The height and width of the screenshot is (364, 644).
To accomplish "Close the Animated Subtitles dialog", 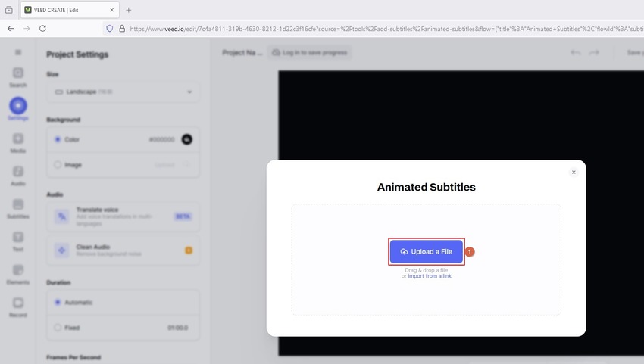I will click(x=574, y=173).
